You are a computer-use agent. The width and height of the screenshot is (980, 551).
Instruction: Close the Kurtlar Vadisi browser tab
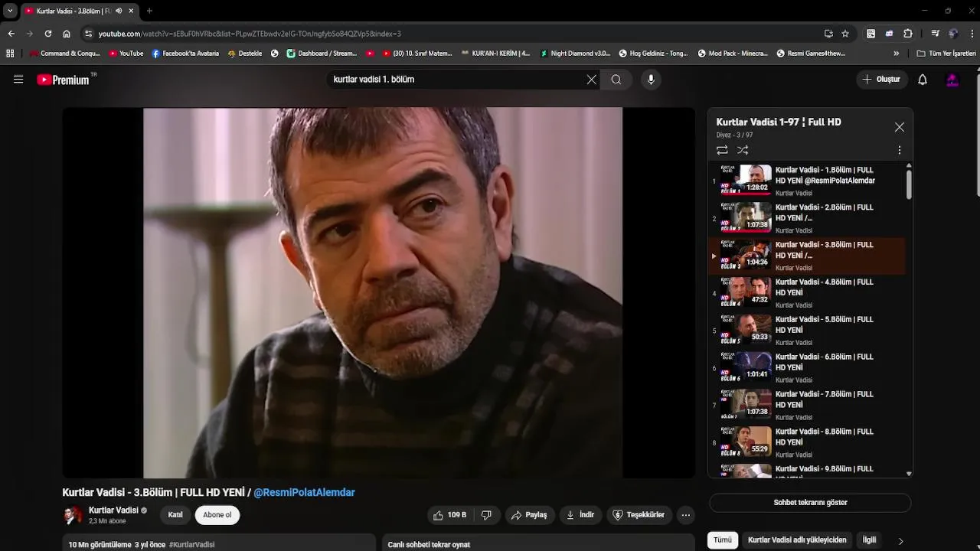[131, 11]
